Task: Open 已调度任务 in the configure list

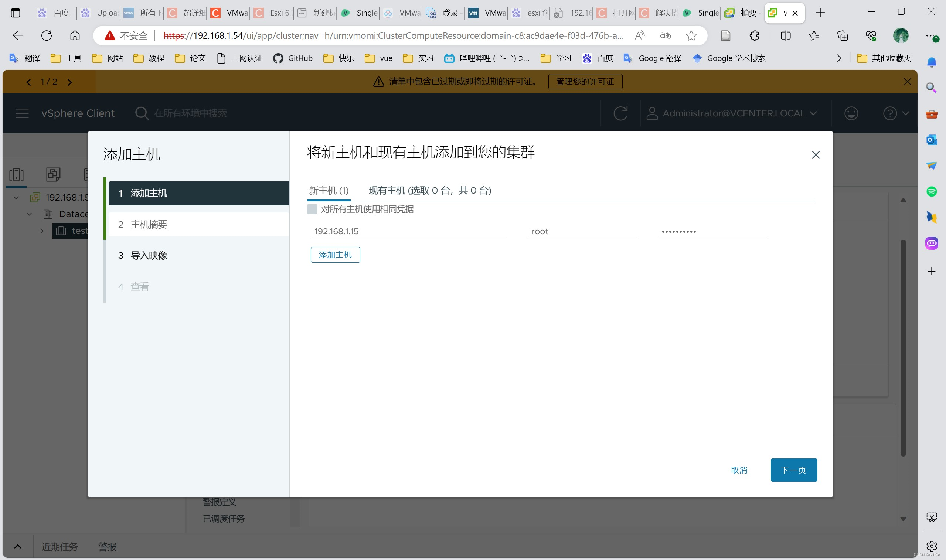Action: [x=224, y=519]
